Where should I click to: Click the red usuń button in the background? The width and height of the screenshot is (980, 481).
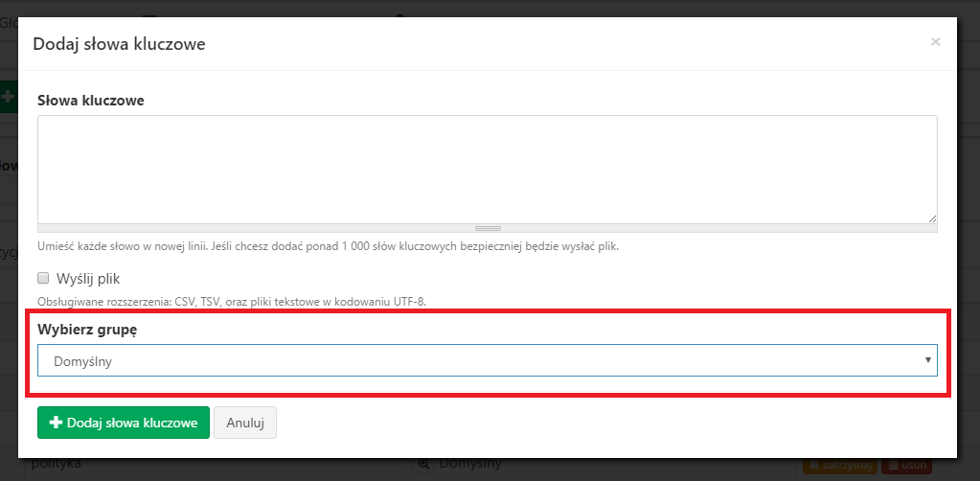point(906,465)
